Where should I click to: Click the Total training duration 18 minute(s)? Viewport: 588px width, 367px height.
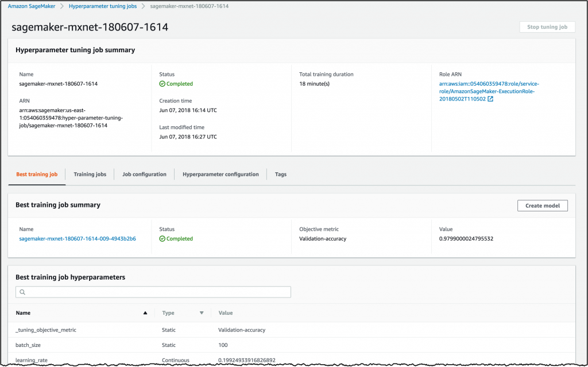[x=314, y=84]
